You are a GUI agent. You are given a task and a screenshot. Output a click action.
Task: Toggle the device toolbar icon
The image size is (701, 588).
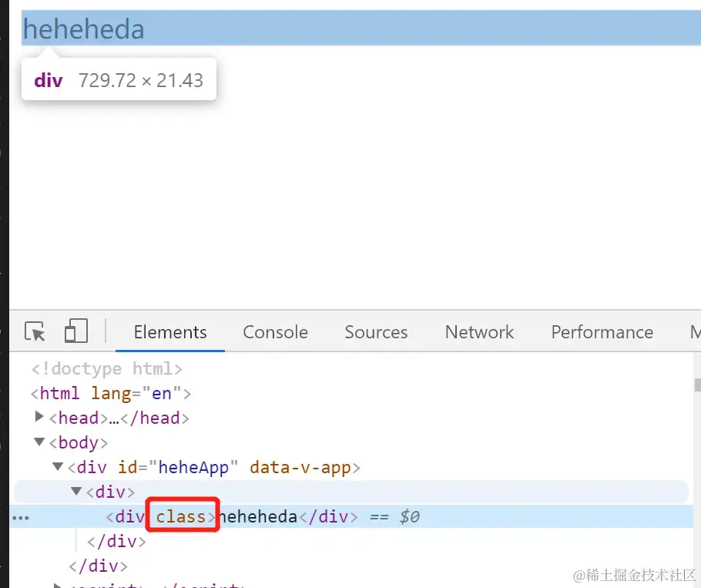pos(76,331)
